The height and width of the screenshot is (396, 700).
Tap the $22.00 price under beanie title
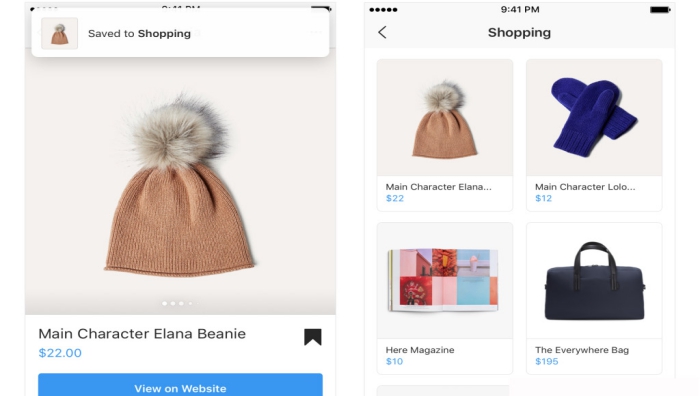point(60,353)
